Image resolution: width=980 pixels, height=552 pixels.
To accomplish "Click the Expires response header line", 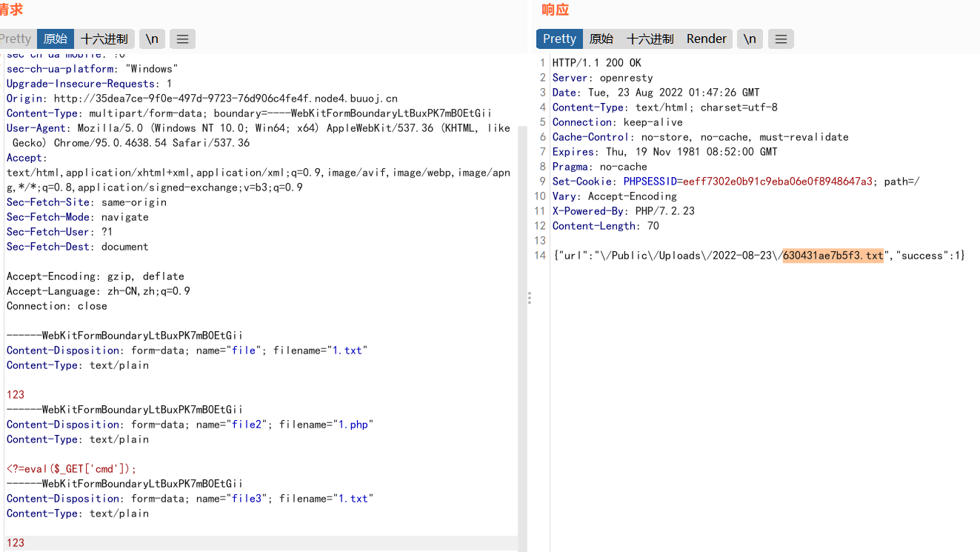I will [665, 152].
